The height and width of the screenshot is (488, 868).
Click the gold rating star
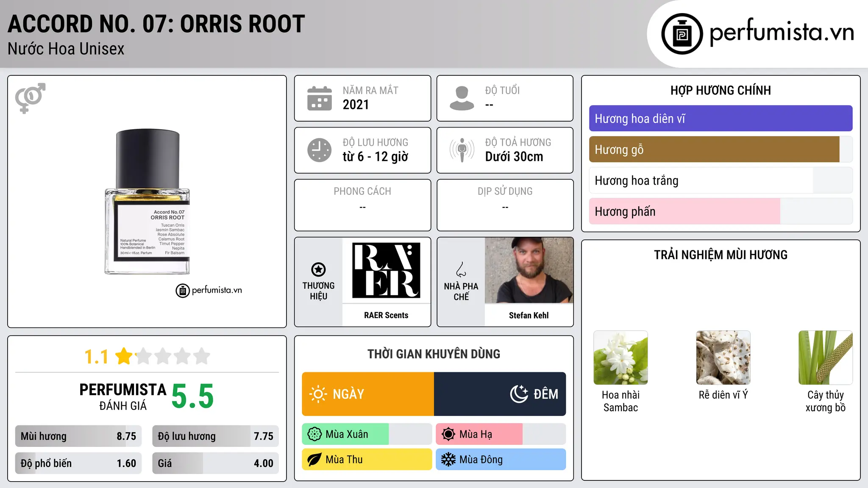coord(124,356)
